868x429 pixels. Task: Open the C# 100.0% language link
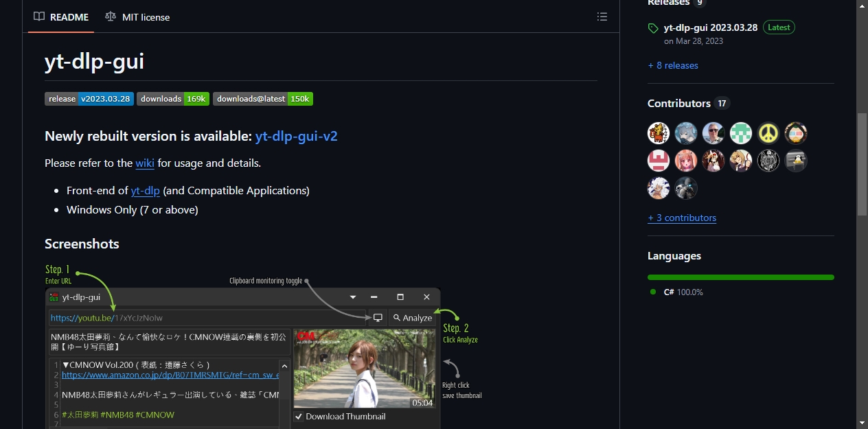683,292
